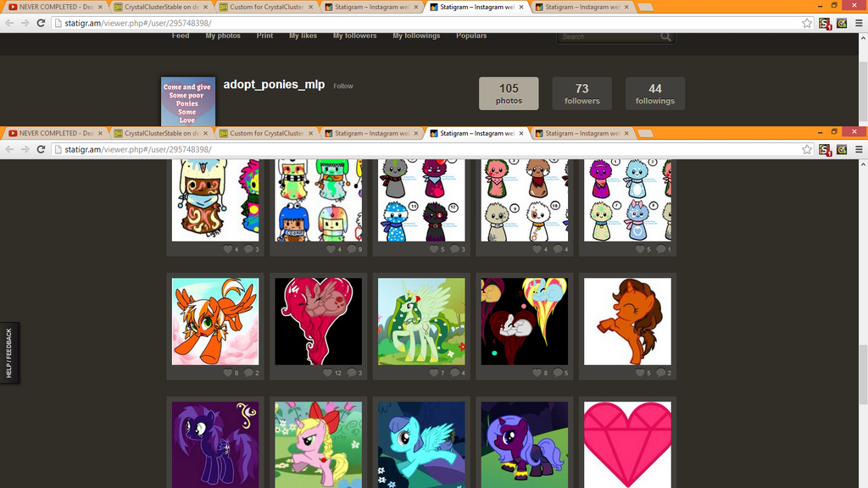The width and height of the screenshot is (868, 488).
Task: Open the pink pony with red bow thumbnail
Action: 319,445
